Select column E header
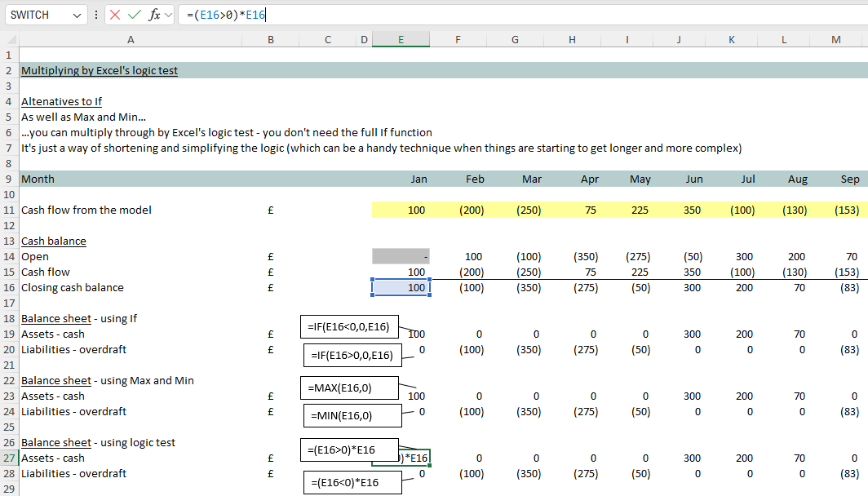 [401, 39]
